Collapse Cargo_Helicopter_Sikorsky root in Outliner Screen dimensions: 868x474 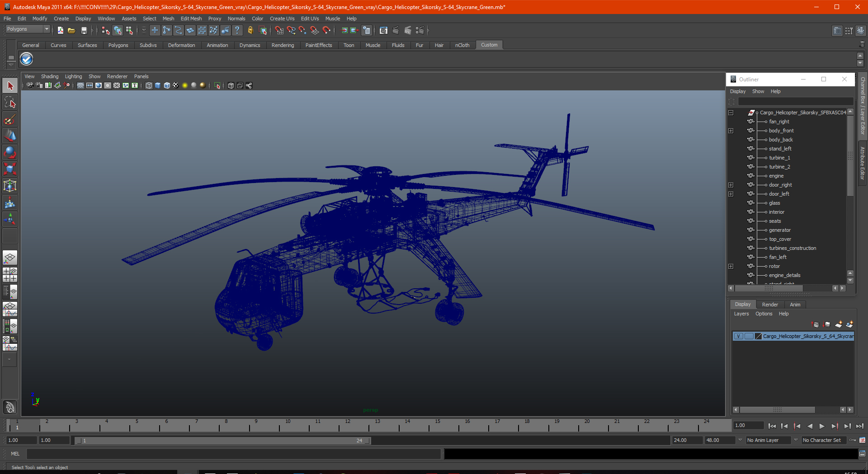click(x=731, y=113)
